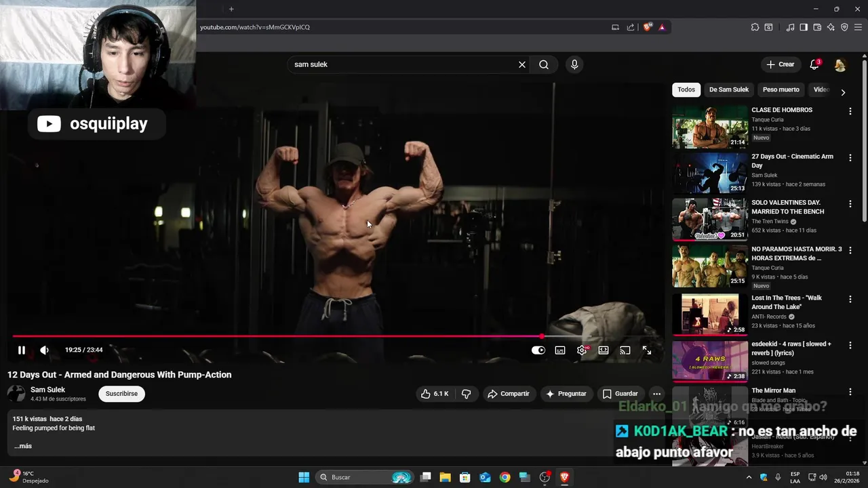Image resolution: width=868 pixels, height=488 pixels.
Task: Open Brave Playlist music note icon
Action: (x=790, y=27)
